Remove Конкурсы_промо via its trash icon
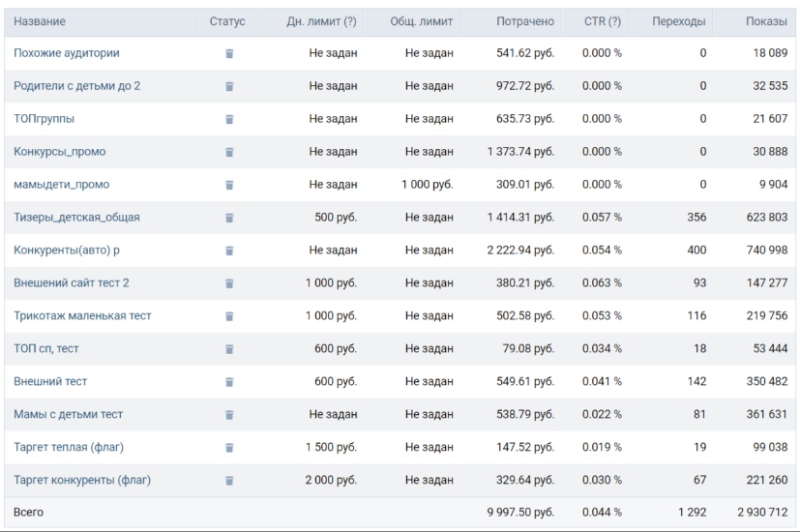This screenshot has height=532, width=800. [229, 152]
